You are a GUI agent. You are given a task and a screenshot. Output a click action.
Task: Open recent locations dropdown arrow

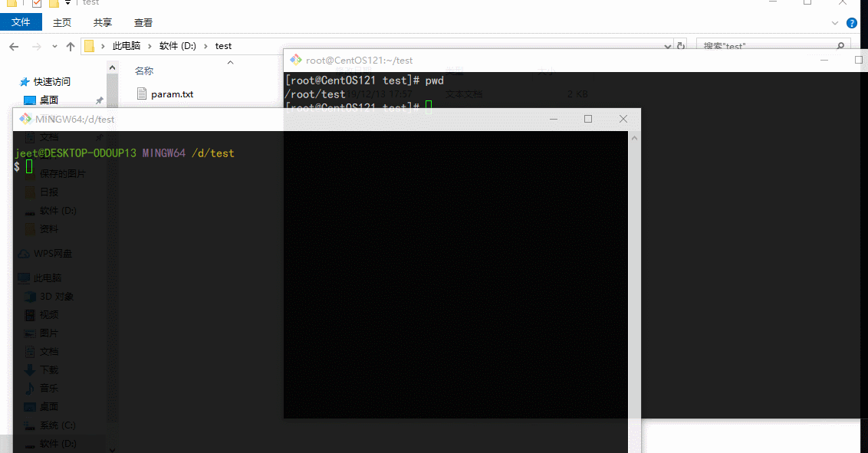pos(54,47)
